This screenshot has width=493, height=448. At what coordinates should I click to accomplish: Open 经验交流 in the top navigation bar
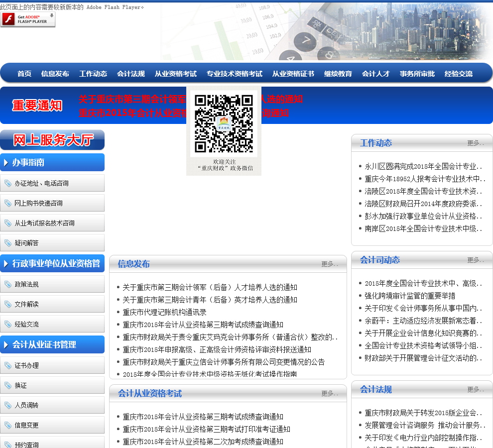(459, 74)
